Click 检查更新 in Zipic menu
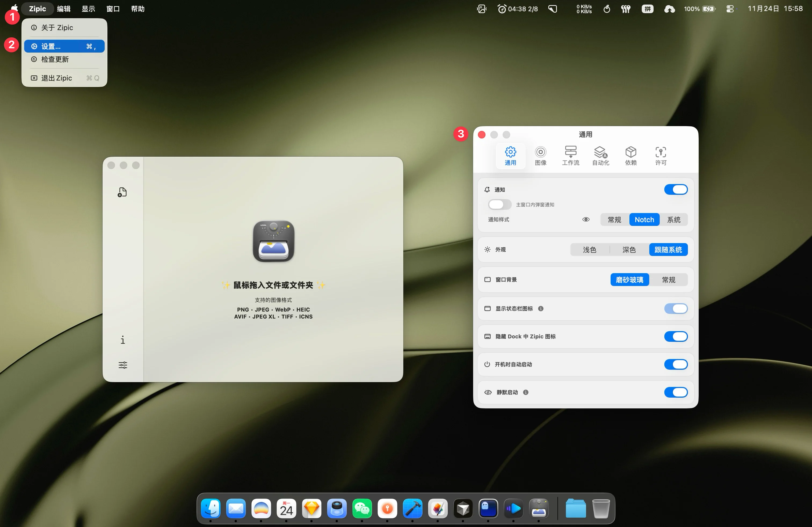Viewport: 812px width, 527px height. [55, 59]
